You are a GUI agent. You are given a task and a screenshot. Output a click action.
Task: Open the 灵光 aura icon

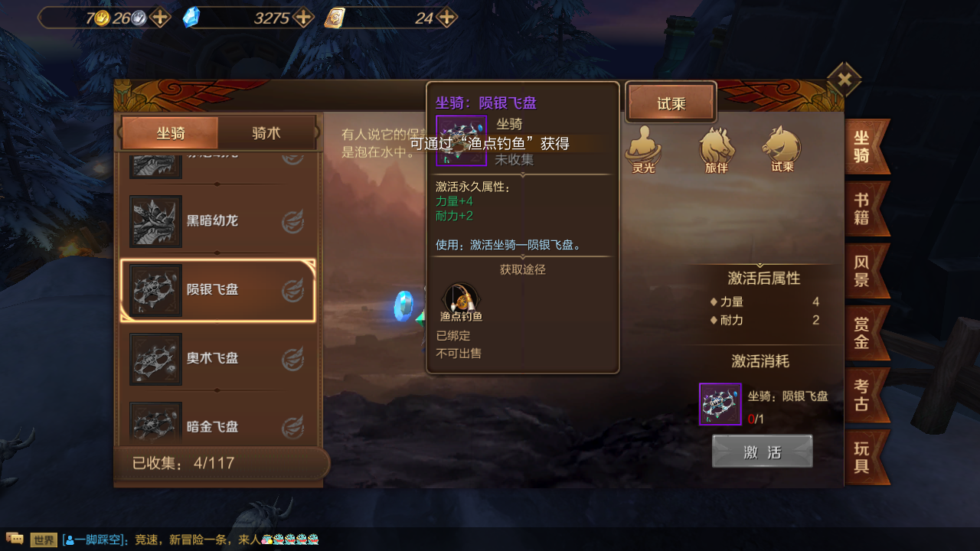tap(643, 150)
